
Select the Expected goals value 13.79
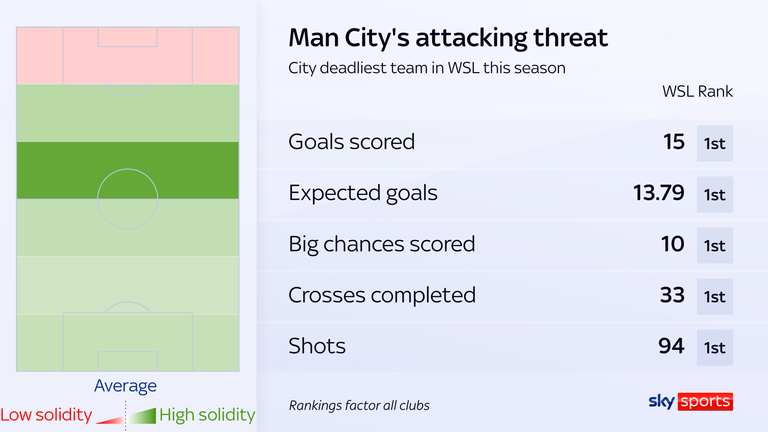[658, 194]
